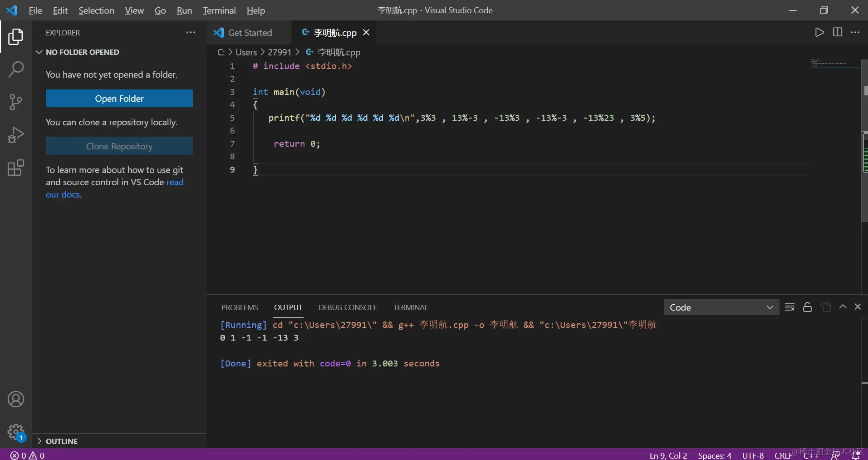
Task: Select language mode C++ in status bar
Action: pyautogui.click(x=811, y=455)
